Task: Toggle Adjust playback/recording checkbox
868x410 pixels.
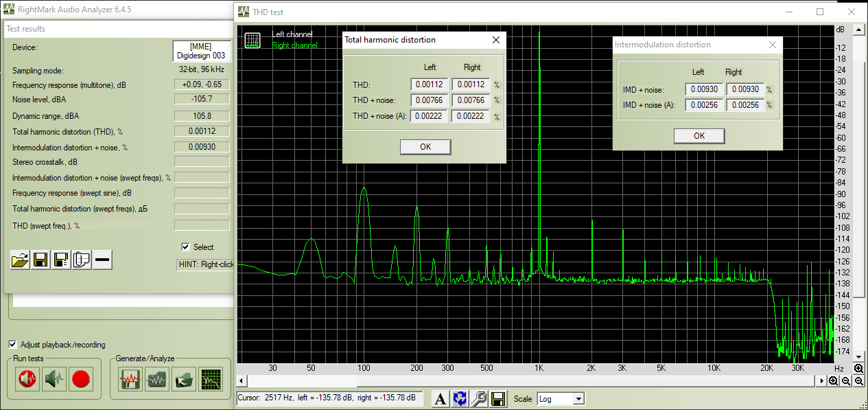Action: pyautogui.click(x=13, y=345)
